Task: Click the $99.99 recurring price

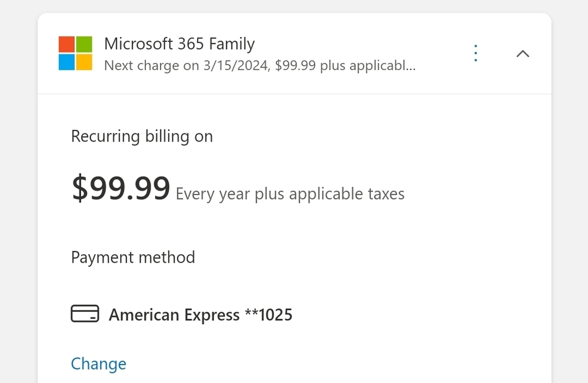Action: (x=121, y=188)
